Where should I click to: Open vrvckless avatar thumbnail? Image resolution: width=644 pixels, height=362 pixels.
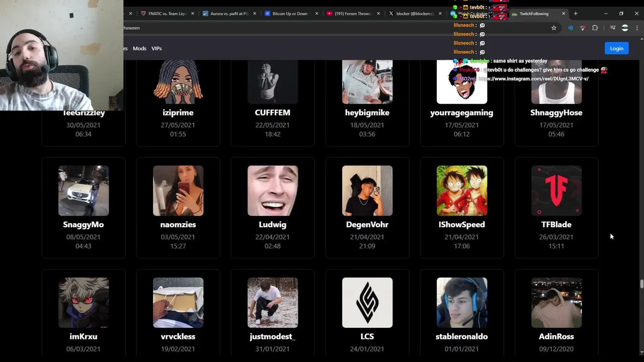[178, 303]
